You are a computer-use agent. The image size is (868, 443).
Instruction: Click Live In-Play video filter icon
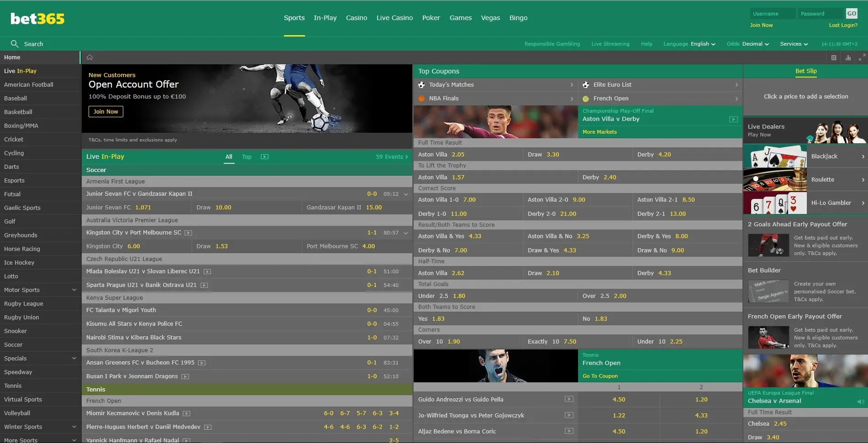264,157
